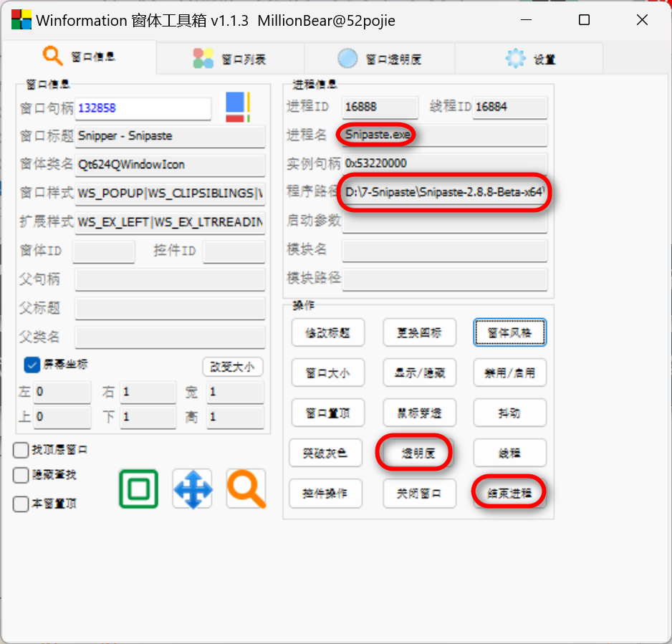Click the 右 coordinate field
Image resolution: width=672 pixels, height=644 pixels.
pos(148,392)
